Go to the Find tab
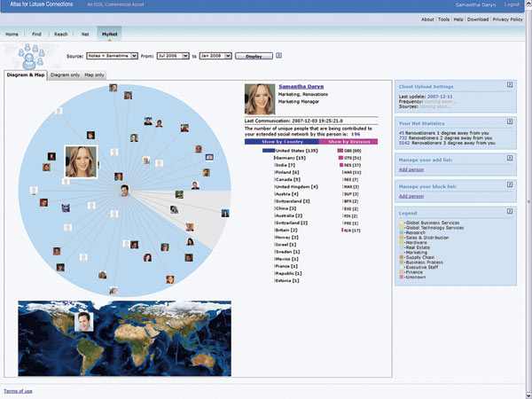The height and width of the screenshot is (399, 532). 36,35
